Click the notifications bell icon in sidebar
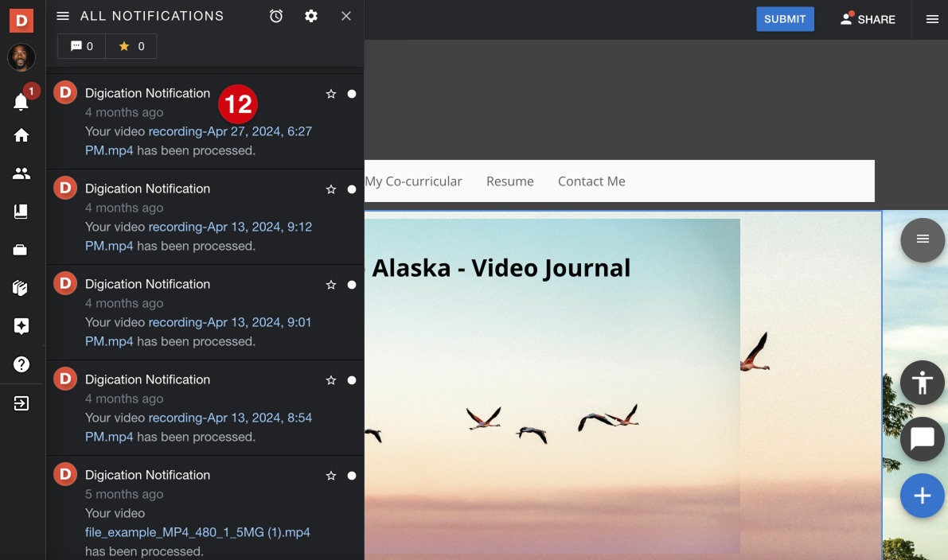Viewport: 948px width, 560px height. (x=21, y=102)
